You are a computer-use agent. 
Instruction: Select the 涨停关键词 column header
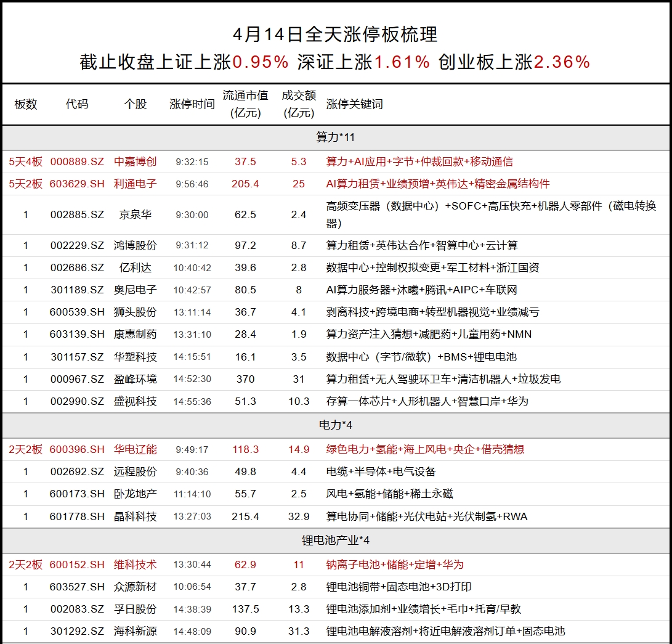click(354, 104)
